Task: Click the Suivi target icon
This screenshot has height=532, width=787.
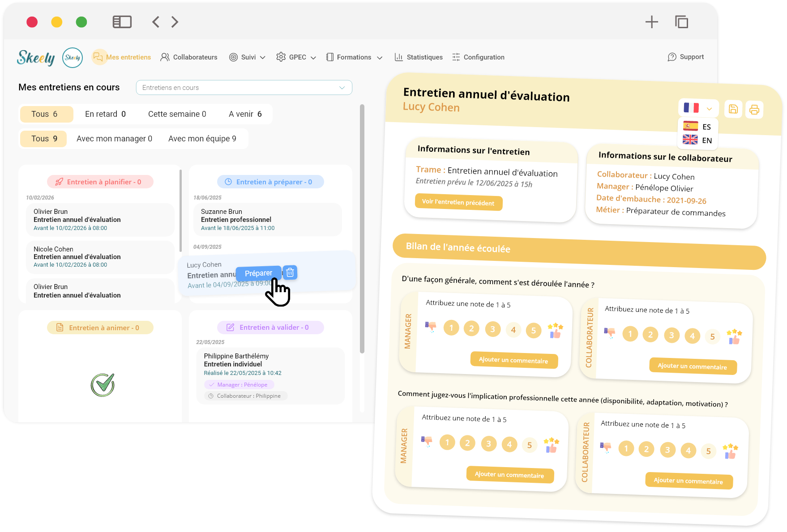Action: 233,57
